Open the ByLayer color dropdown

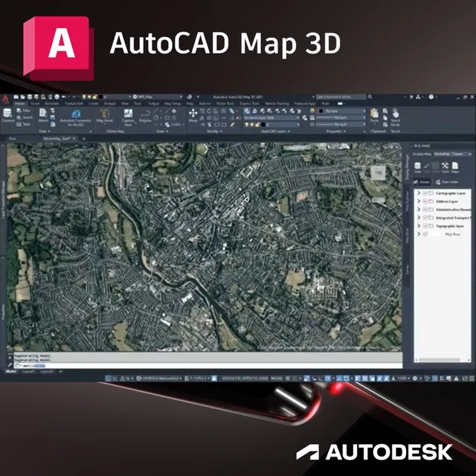coord(341,111)
